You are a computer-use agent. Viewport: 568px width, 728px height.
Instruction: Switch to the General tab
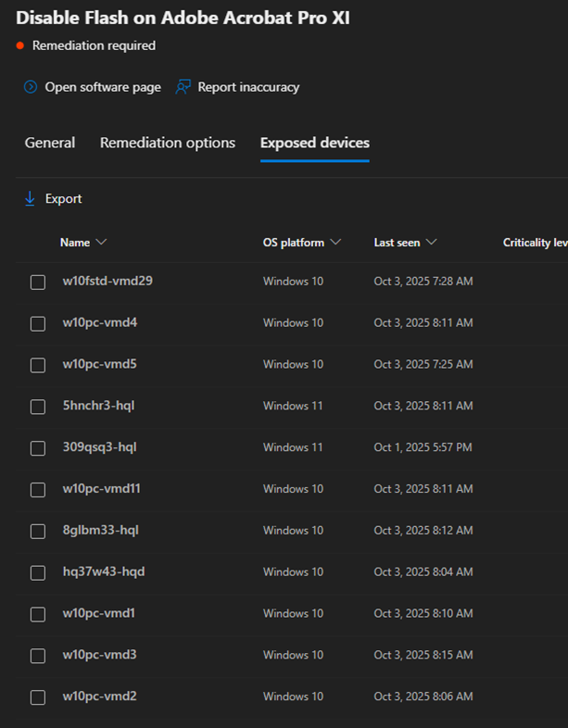tap(50, 143)
